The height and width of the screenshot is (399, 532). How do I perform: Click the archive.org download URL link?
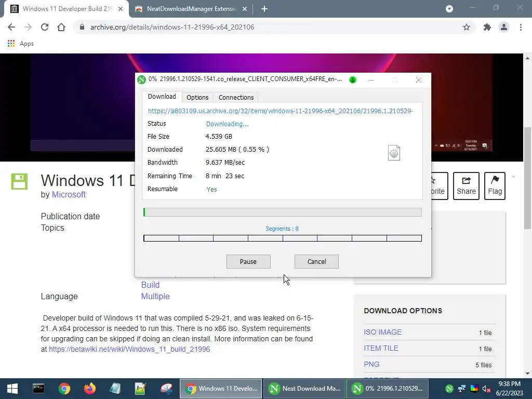(280, 111)
